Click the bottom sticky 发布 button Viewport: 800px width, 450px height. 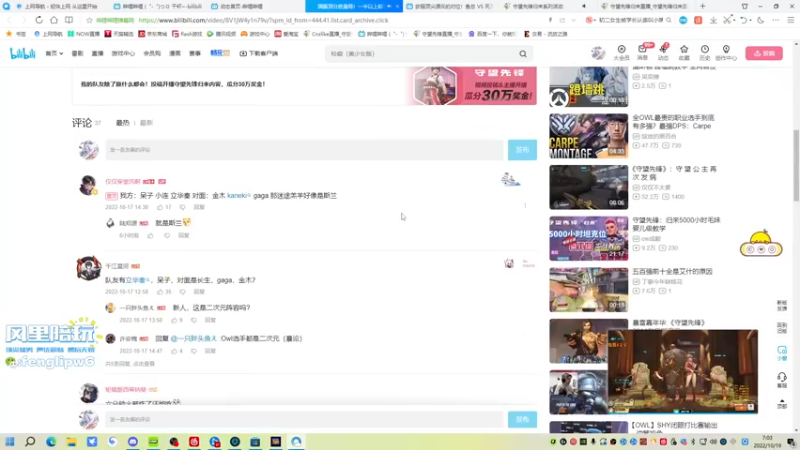click(522, 419)
